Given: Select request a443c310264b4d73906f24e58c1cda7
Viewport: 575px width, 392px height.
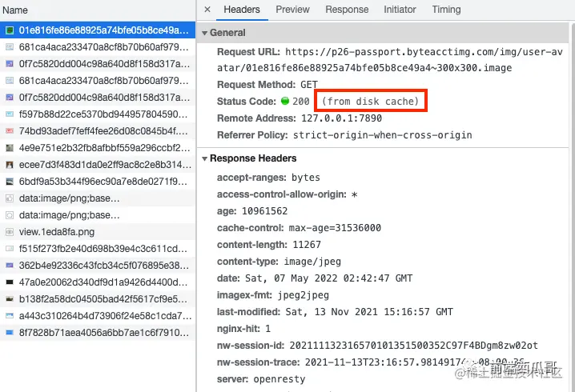Looking at the screenshot, I should (98, 316).
